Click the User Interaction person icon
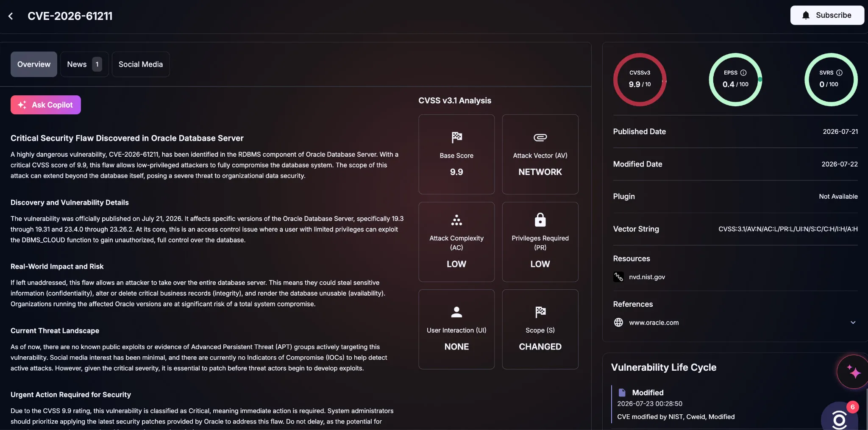 456,312
